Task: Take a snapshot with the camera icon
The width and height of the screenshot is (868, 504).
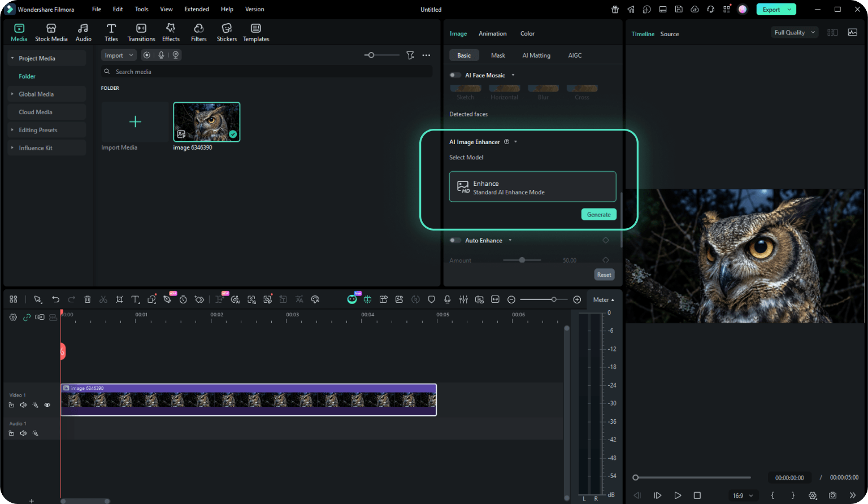Action: coord(832,496)
